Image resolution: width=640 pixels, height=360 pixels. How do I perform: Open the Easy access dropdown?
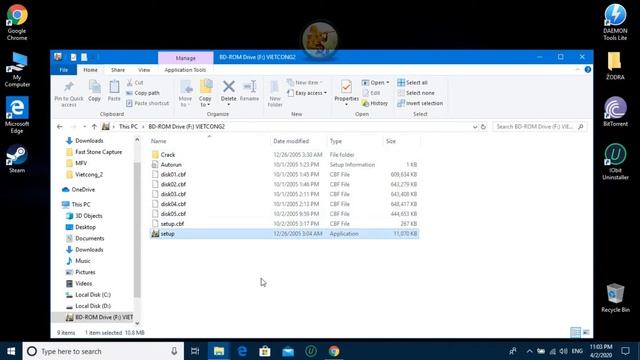click(x=307, y=93)
